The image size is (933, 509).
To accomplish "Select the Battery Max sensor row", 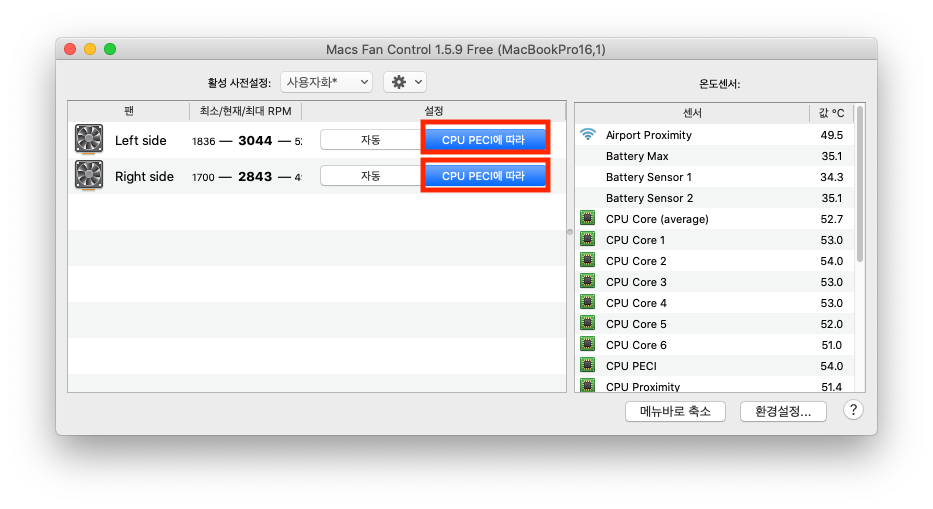I will pyautogui.click(x=715, y=156).
